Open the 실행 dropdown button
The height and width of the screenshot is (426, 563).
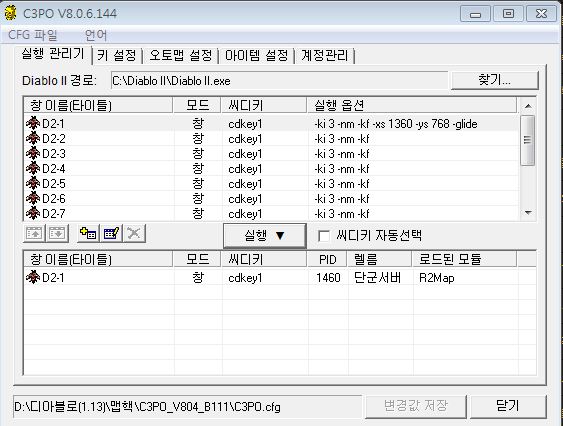(x=265, y=236)
